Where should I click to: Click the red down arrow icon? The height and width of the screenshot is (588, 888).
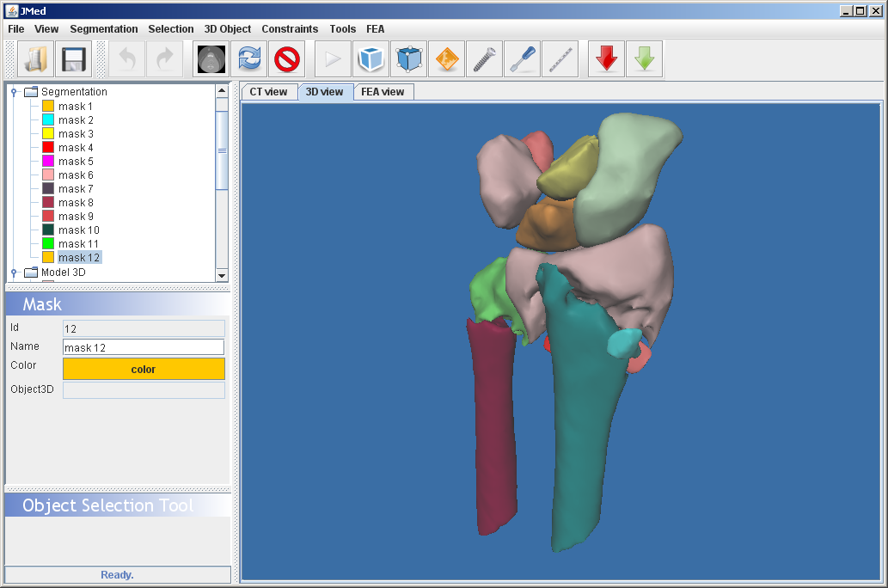(607, 59)
